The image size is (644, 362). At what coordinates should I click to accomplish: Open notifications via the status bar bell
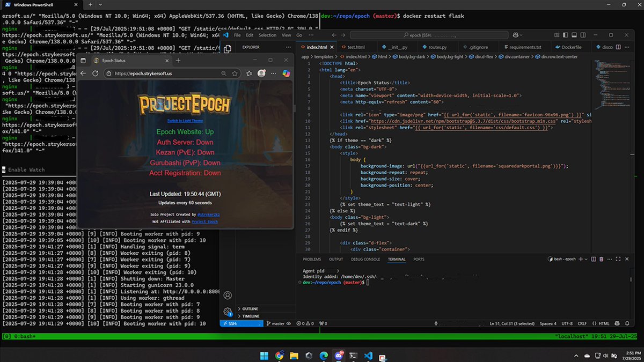click(627, 323)
